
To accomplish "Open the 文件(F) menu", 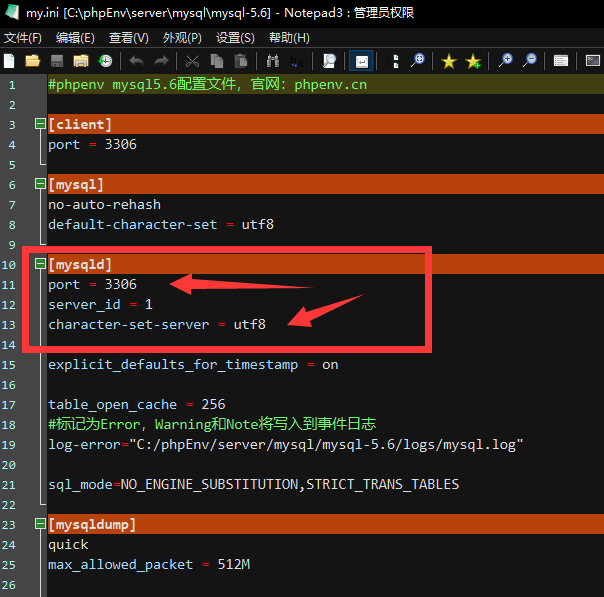I will point(22,38).
